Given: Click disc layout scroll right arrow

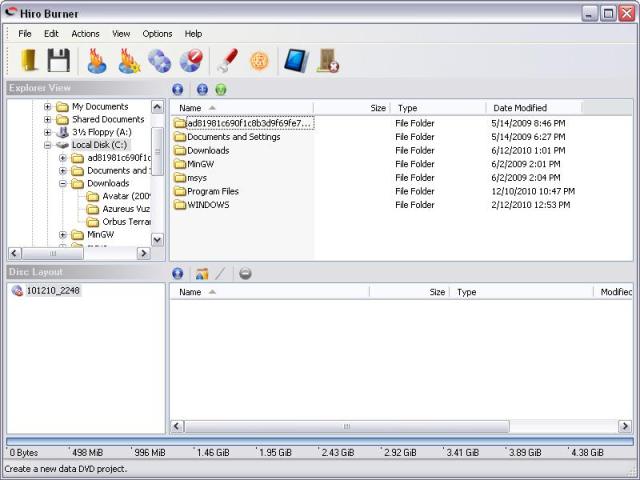Looking at the screenshot, I should click(625, 427).
